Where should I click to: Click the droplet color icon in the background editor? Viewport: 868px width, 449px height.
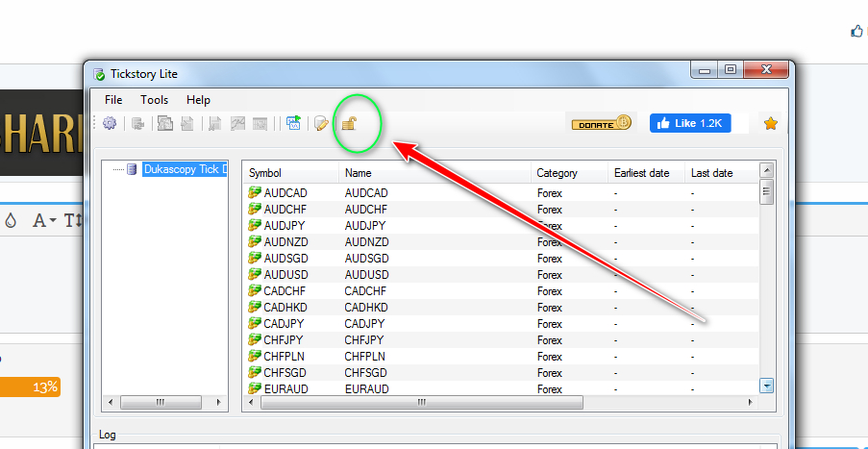(11, 221)
